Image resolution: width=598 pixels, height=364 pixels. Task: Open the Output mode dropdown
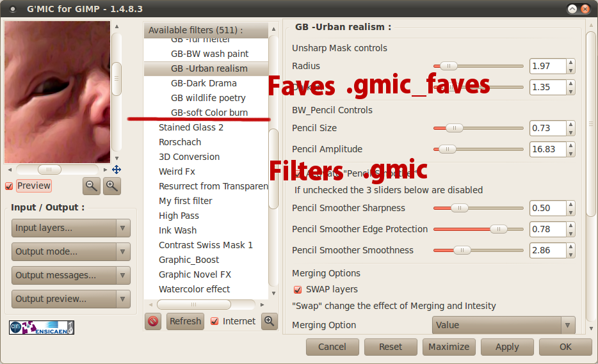click(71, 251)
